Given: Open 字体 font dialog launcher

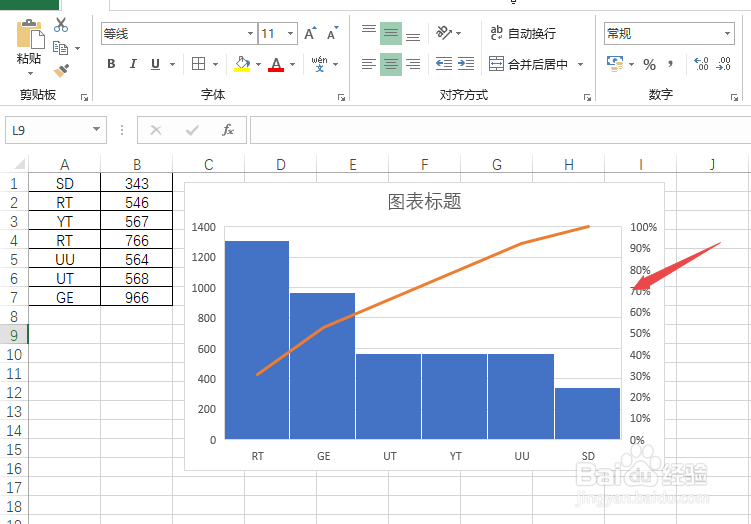Looking at the screenshot, I should coord(341,97).
